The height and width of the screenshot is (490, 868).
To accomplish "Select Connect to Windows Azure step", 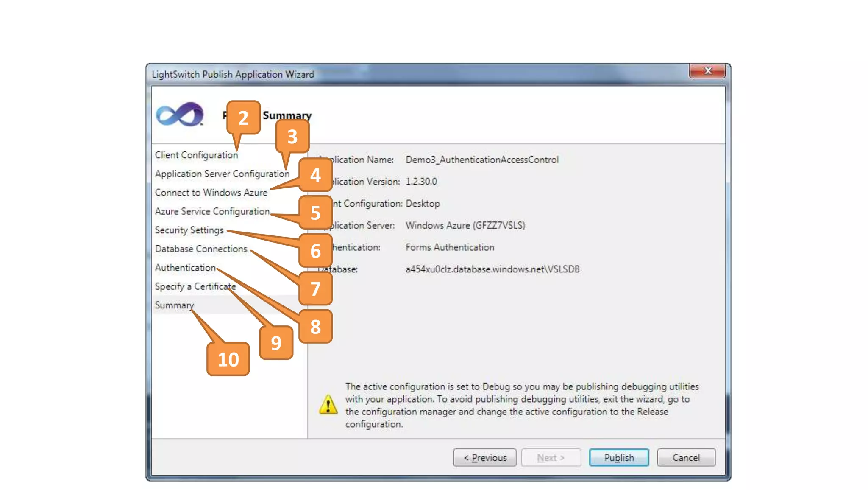I will coord(211,193).
